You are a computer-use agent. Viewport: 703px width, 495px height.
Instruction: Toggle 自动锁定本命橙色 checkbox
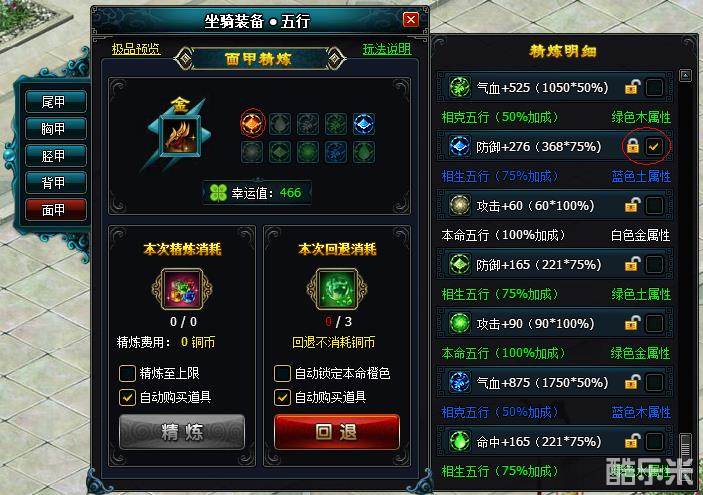282,373
